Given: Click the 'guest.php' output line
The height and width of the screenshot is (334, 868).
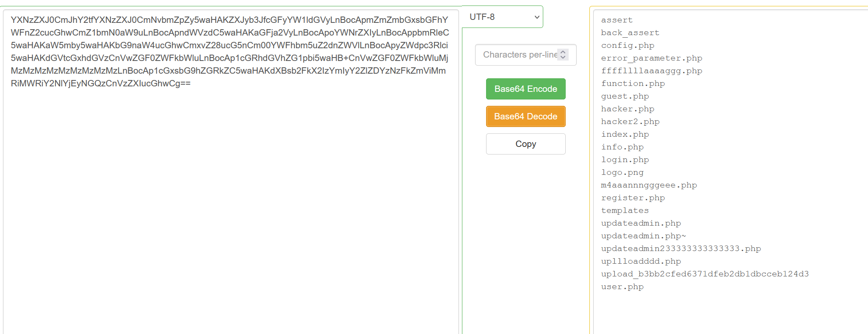Looking at the screenshot, I should [x=625, y=96].
